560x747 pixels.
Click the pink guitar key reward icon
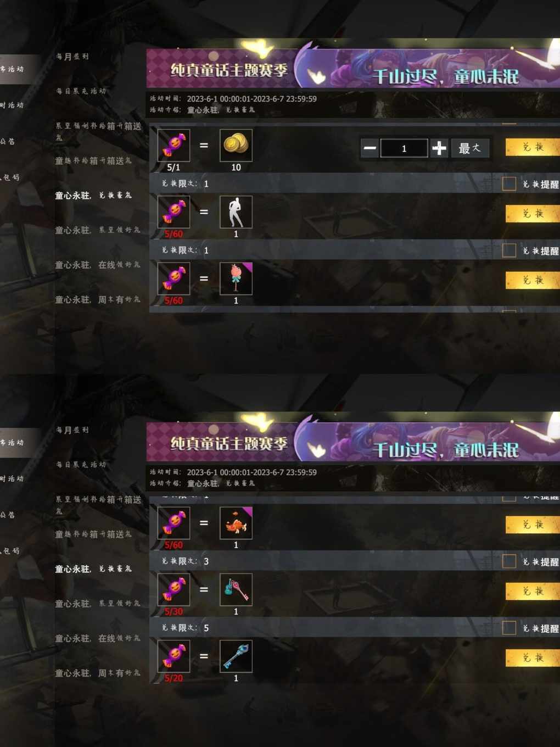pyautogui.click(x=236, y=589)
